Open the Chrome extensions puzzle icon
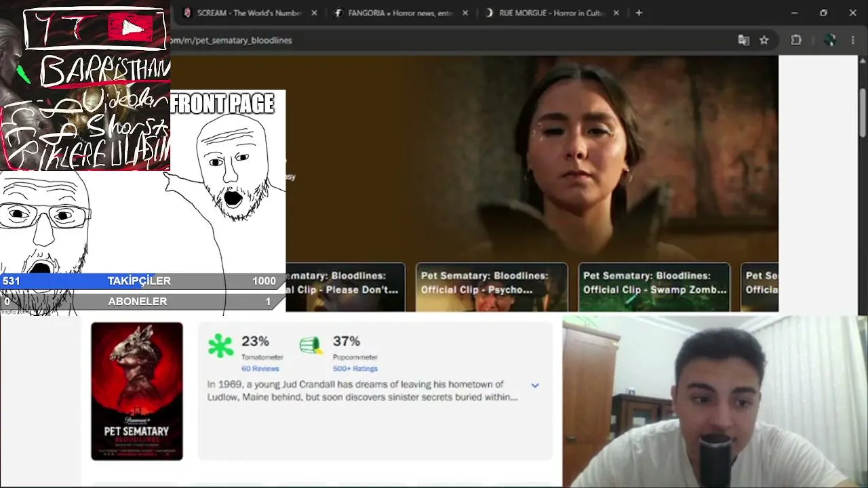This screenshot has height=488, width=868. tap(796, 40)
